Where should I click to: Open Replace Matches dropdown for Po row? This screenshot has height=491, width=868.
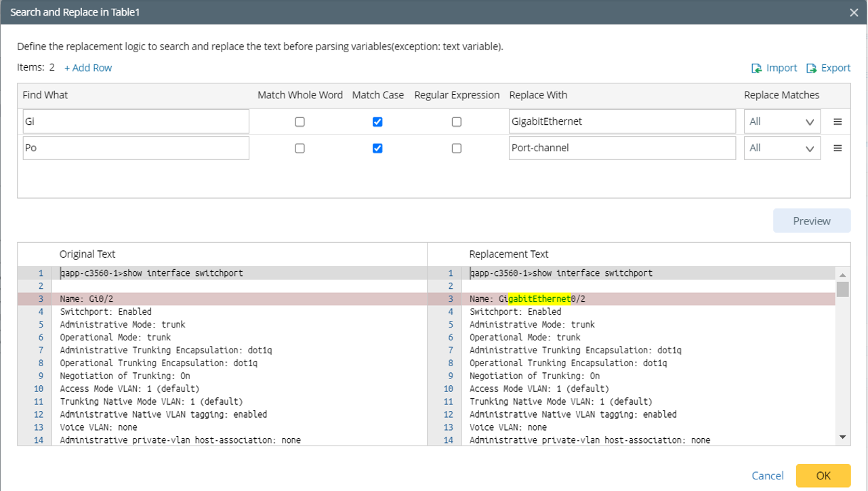[x=782, y=148]
